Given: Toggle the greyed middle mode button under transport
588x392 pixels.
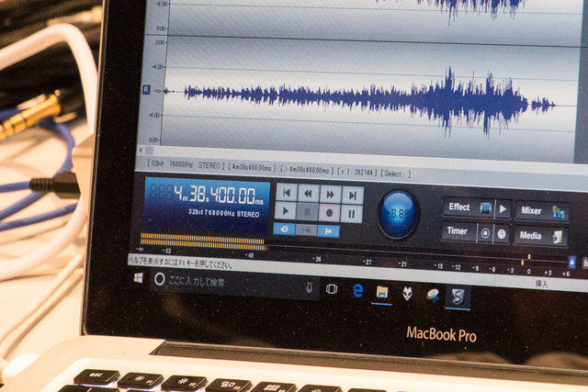Looking at the screenshot, I should point(306,230).
